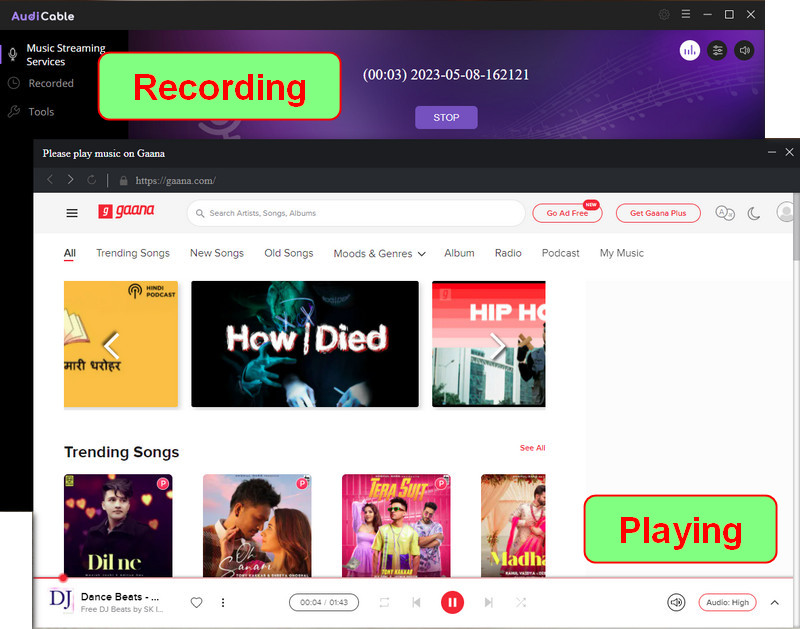Click See All for Trending Songs
The width and height of the screenshot is (800, 629).
(x=532, y=448)
